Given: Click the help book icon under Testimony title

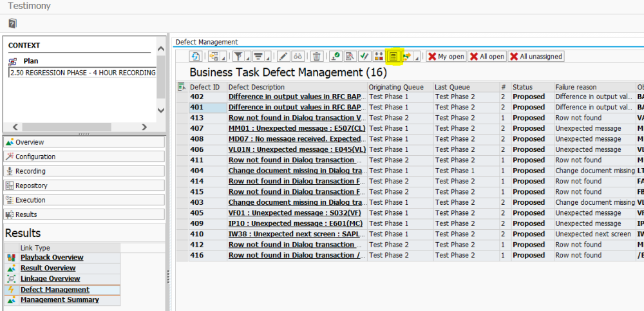Looking at the screenshot, I should click(12, 23).
